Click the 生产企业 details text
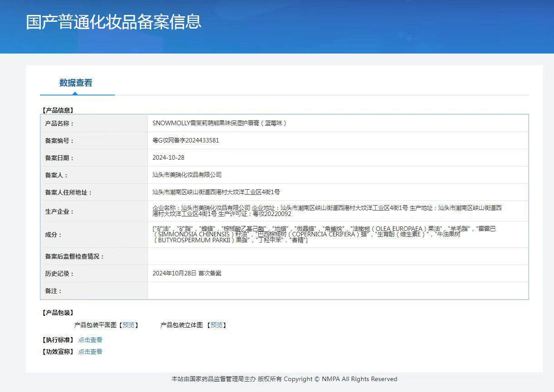 [x=327, y=211]
